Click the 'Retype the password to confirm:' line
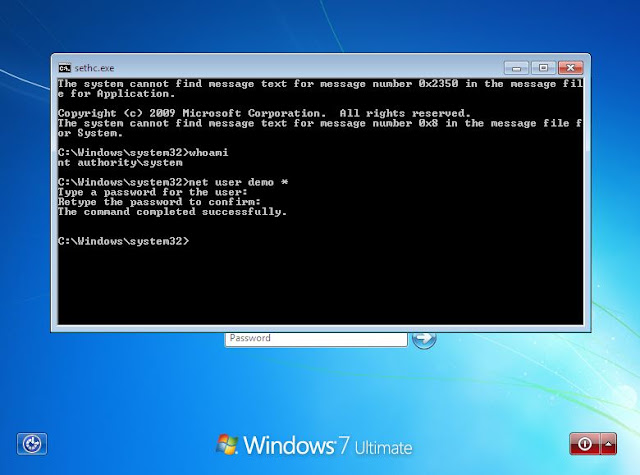The width and height of the screenshot is (640, 475). click(x=159, y=202)
